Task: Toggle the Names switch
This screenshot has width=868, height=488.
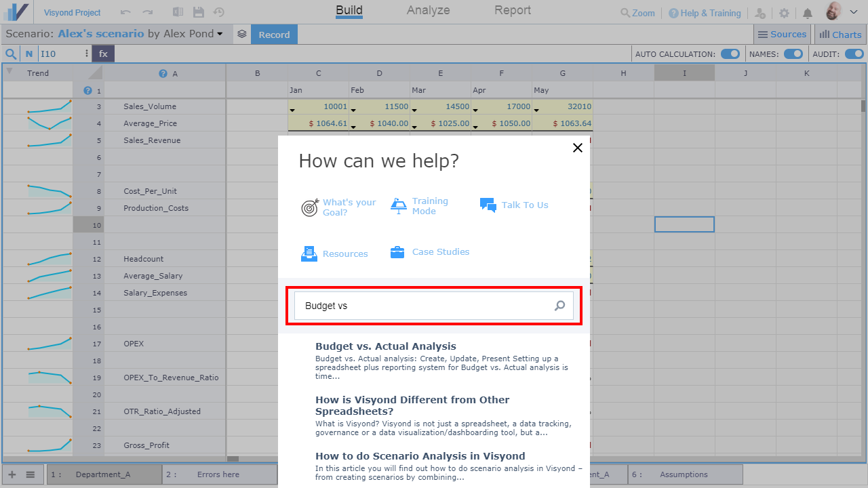Action: [793, 54]
